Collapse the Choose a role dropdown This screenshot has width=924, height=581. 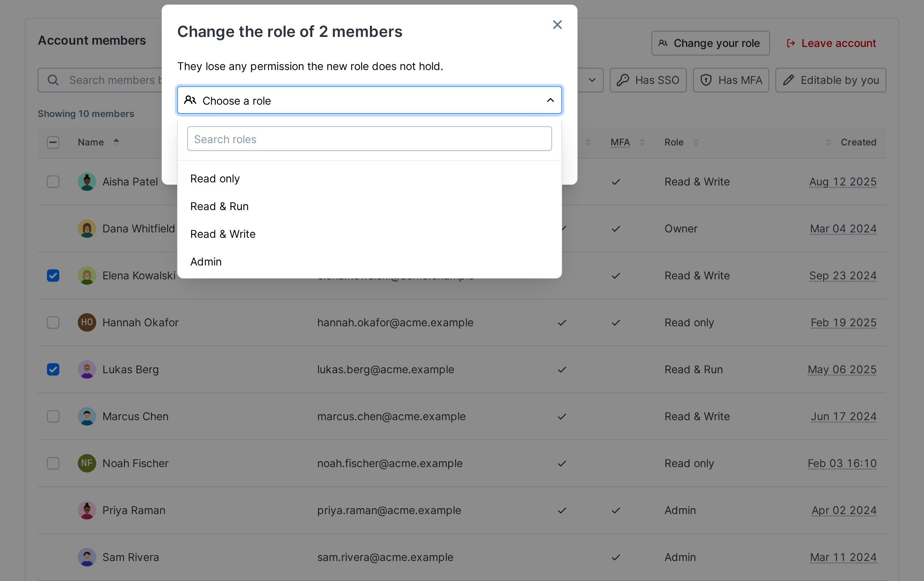tap(369, 100)
